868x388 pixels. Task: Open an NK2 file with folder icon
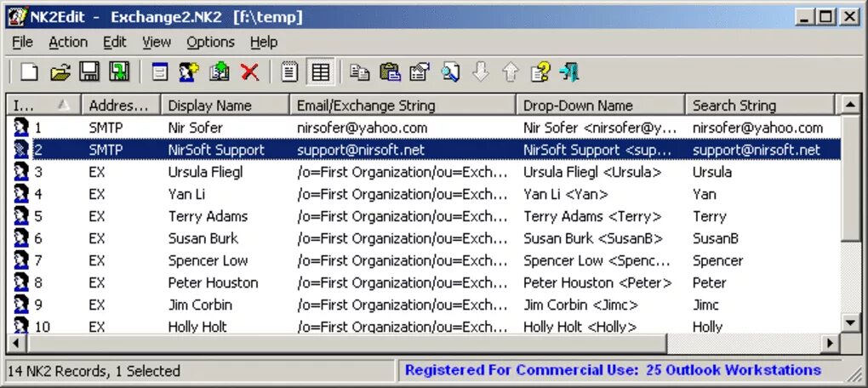(x=60, y=72)
